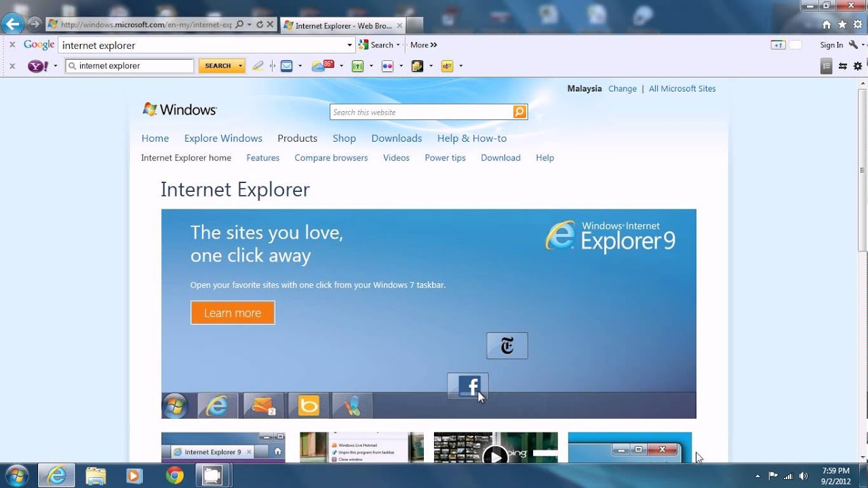Click the Yahoo toolbar swap arrows icon

click(843, 66)
